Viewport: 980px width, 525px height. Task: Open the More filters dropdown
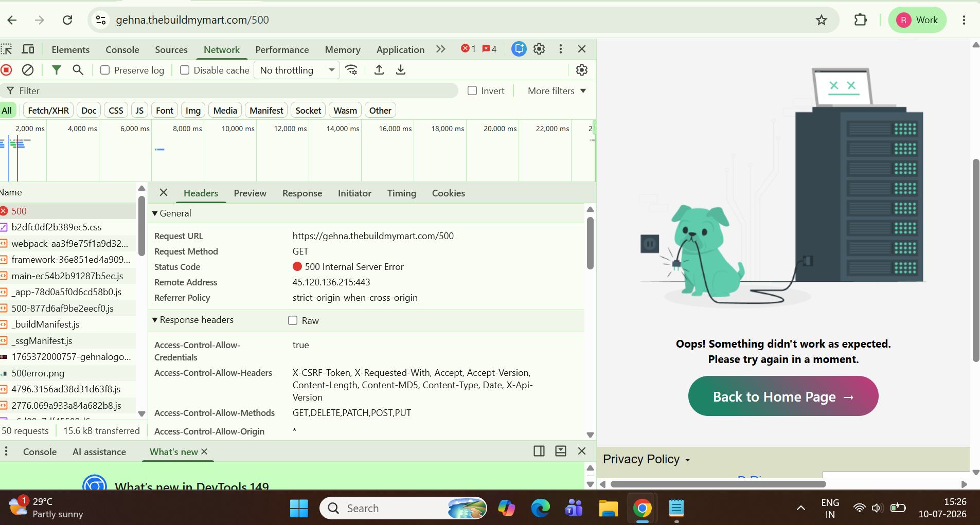tap(557, 90)
